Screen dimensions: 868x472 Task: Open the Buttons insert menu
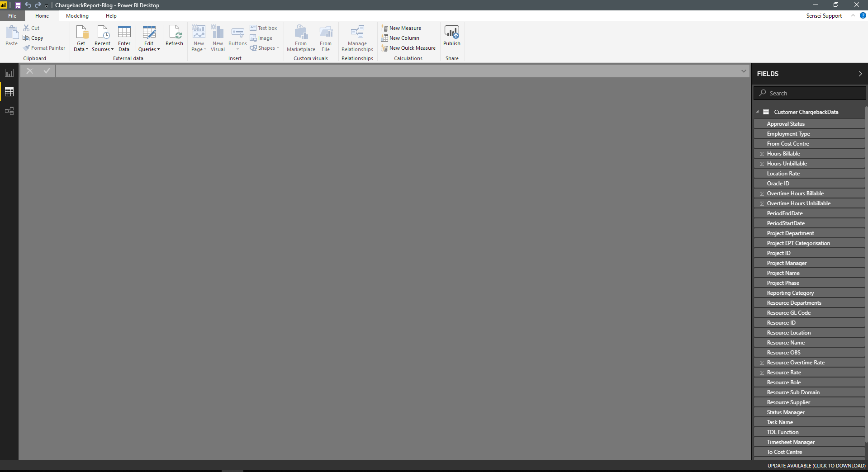coord(237,38)
